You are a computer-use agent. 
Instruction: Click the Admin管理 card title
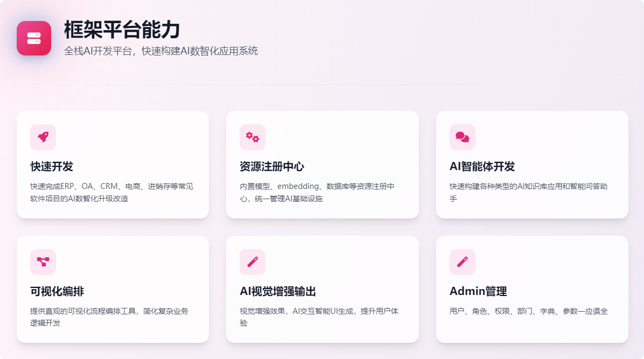[478, 292]
